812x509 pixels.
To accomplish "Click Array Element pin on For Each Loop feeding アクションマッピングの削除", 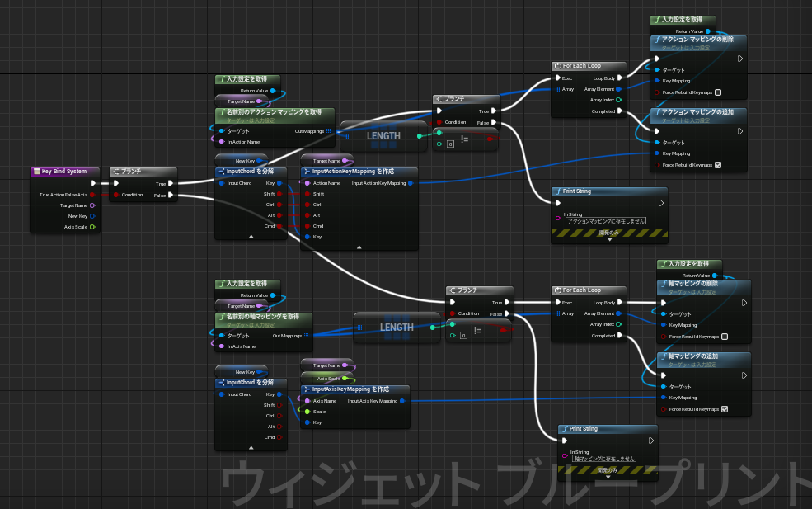I will [x=619, y=89].
